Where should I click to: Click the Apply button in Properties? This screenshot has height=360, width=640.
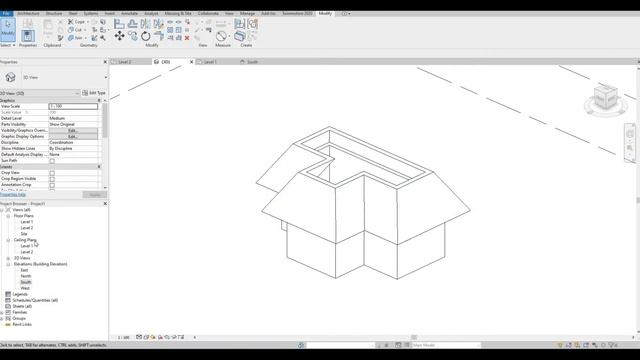click(x=95, y=195)
